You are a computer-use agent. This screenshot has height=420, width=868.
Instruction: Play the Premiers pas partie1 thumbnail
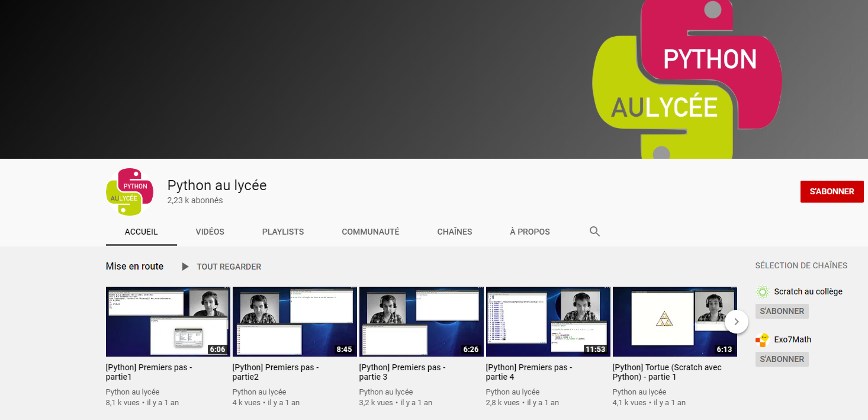pos(168,322)
